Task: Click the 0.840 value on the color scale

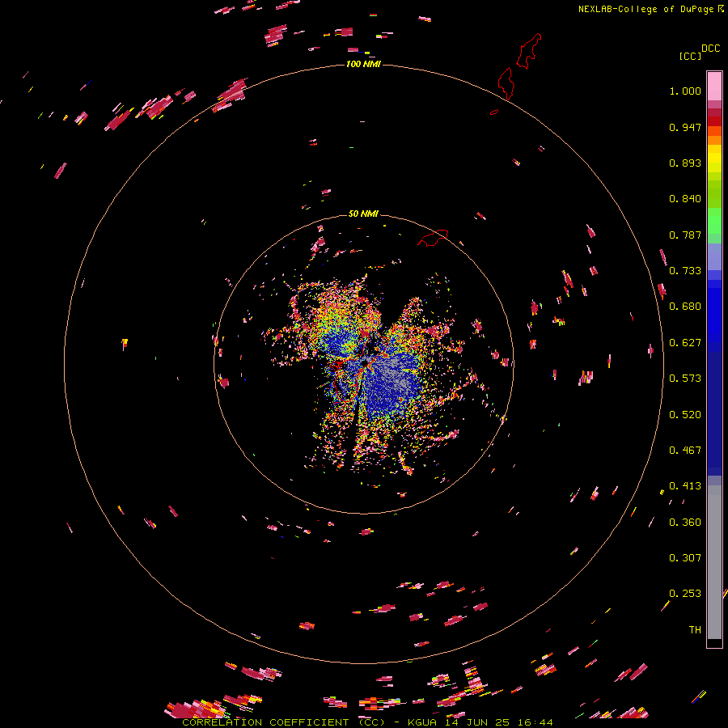Action: tap(685, 199)
